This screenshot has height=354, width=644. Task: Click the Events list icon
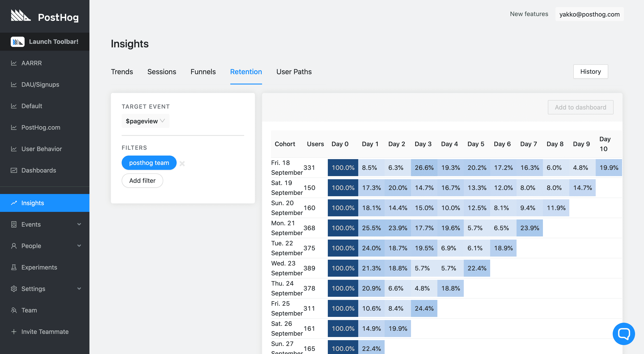coord(14,224)
